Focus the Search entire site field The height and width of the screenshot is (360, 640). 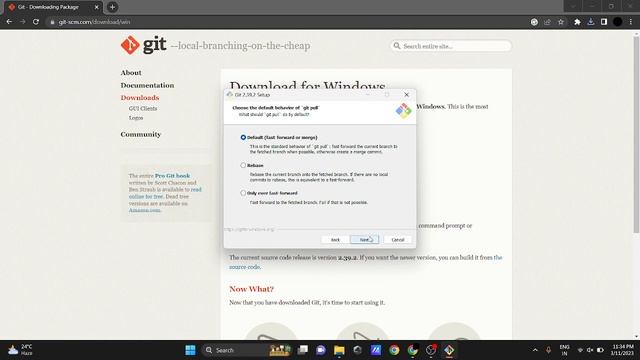pyautogui.click(x=451, y=46)
